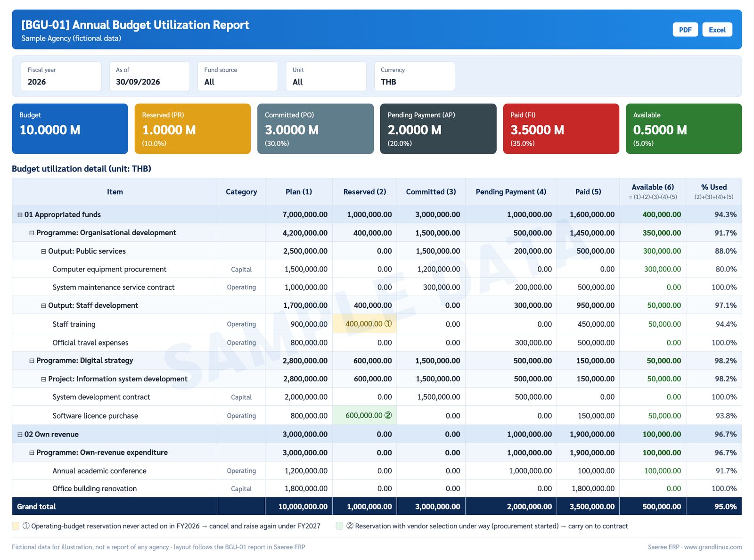754x560 pixels.
Task: Open the Currency THB filter
Action: 414,76
